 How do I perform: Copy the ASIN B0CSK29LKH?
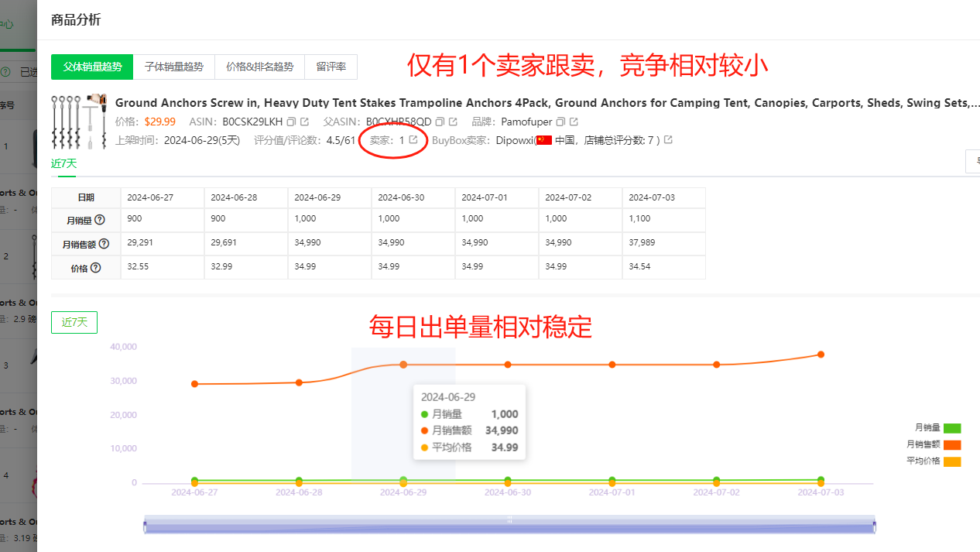[x=291, y=122]
